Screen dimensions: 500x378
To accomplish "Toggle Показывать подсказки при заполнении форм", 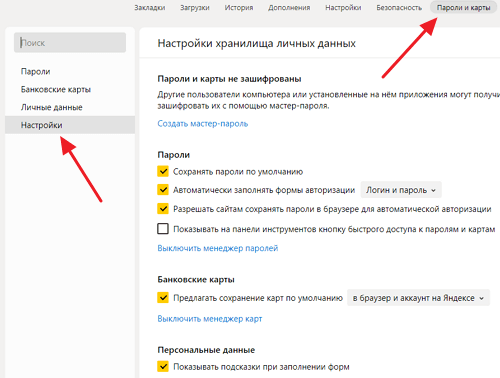I will pyautogui.click(x=163, y=366).
